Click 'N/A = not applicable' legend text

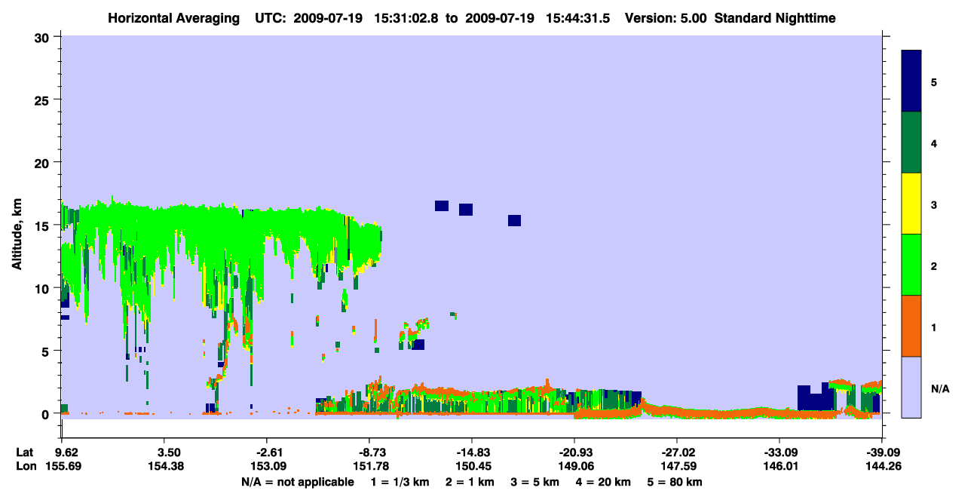pos(297,482)
